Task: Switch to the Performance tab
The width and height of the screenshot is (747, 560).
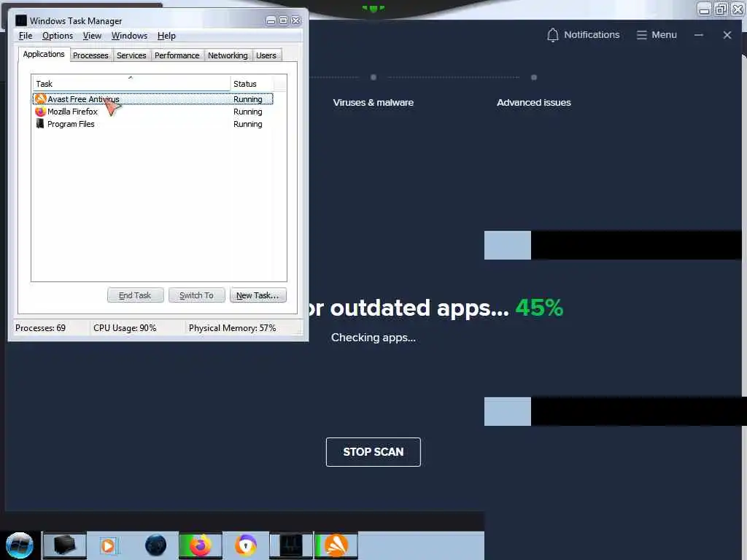Action: click(x=177, y=55)
